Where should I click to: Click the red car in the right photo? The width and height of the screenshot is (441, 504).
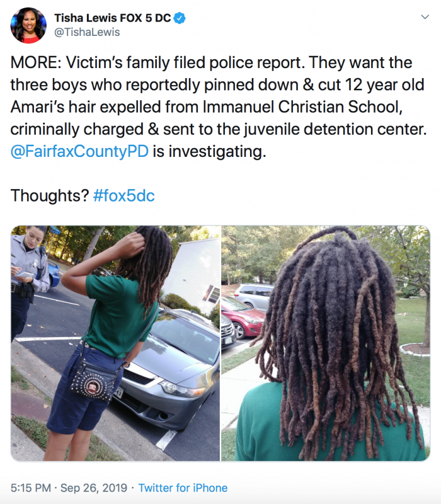coord(243,316)
